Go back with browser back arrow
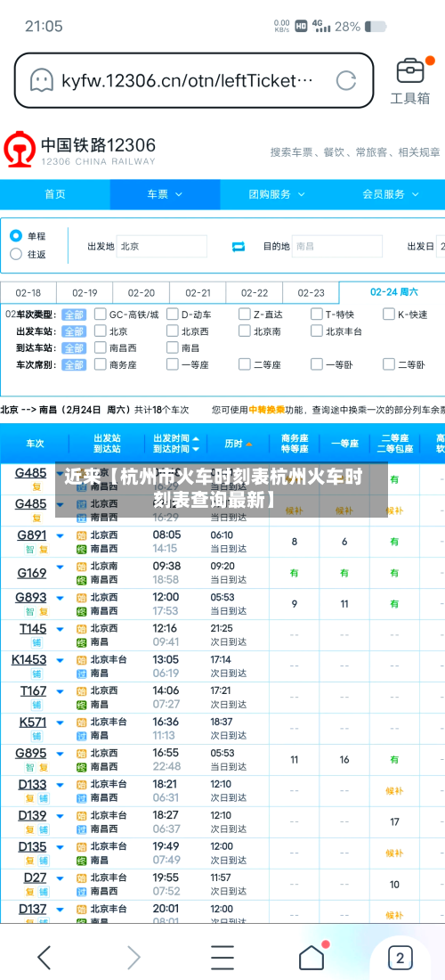This screenshot has width=445, height=980. tap(44, 957)
